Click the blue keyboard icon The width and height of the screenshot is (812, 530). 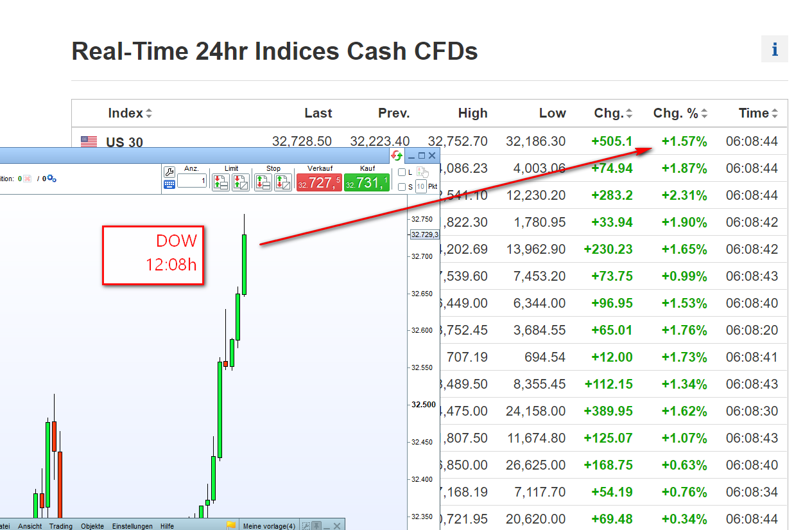coord(169,184)
